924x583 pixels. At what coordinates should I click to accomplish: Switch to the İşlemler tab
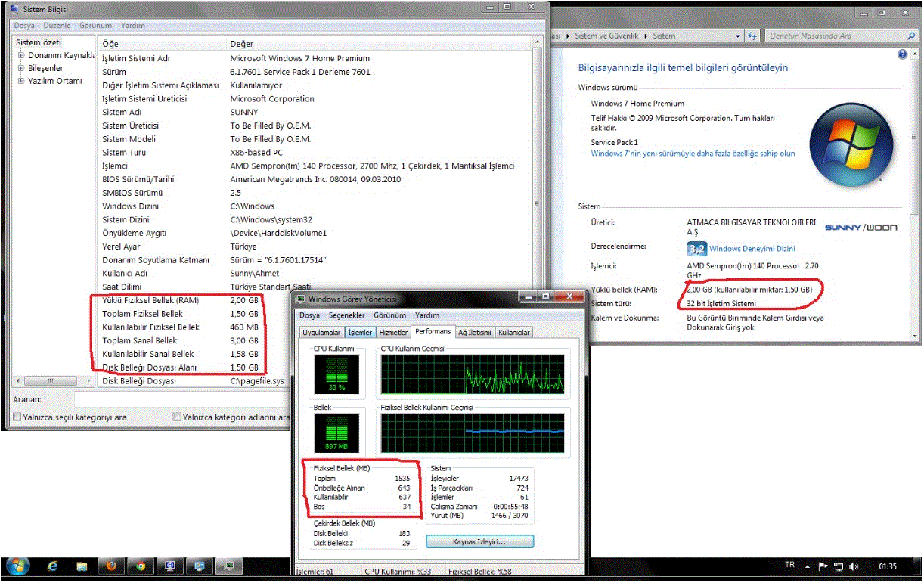[360, 332]
